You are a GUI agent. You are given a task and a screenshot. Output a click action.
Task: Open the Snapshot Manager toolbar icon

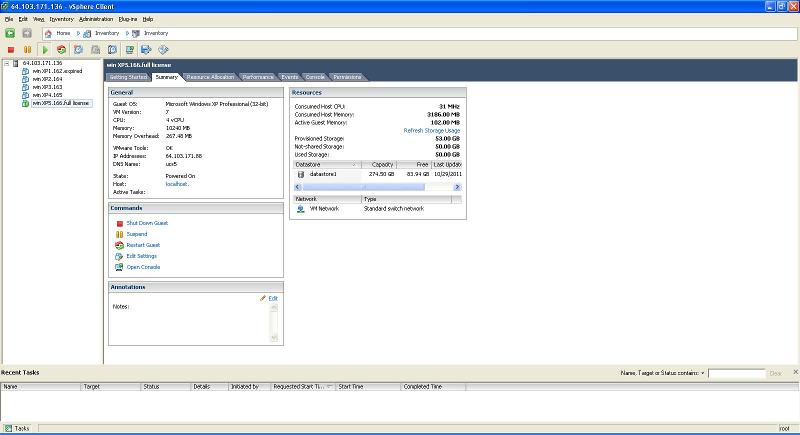pyautogui.click(x=112, y=49)
